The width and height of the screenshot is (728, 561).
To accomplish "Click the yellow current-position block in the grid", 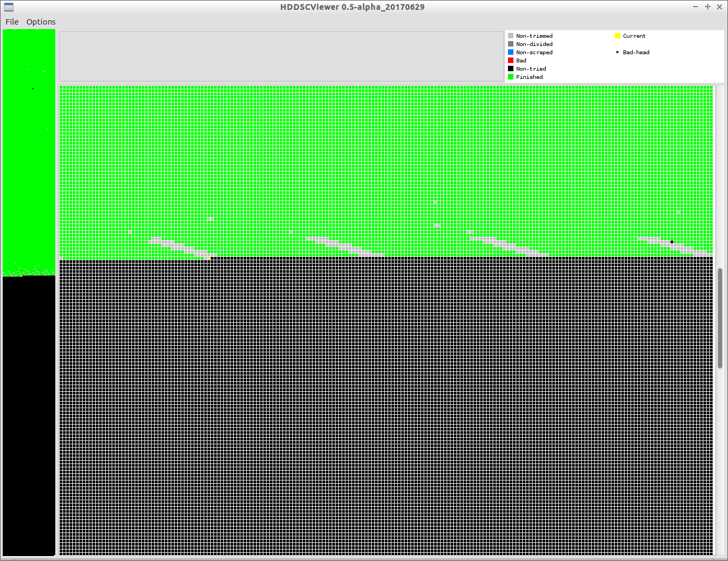I will coord(209,258).
